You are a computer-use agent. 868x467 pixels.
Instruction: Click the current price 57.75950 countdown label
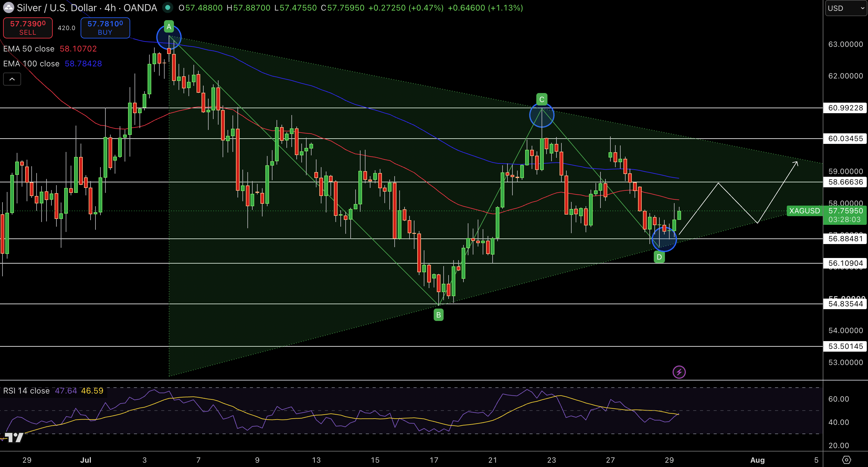coord(845,215)
